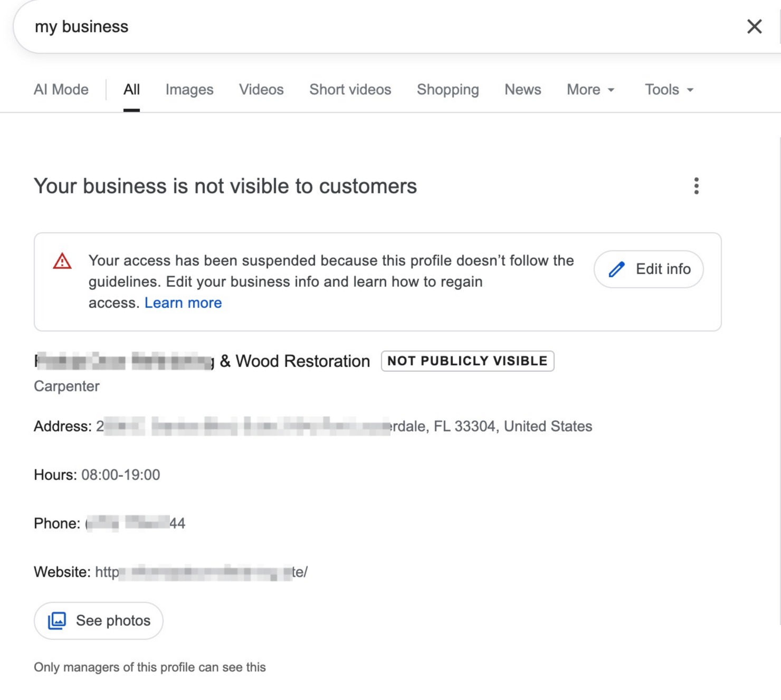
Task: Open the Tools dropdown
Action: [669, 90]
